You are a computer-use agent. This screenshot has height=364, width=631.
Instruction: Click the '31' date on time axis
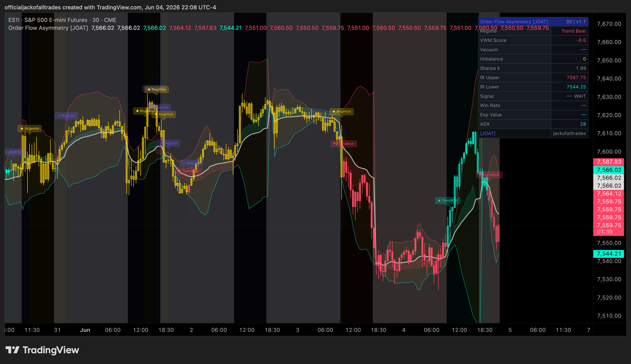[58, 330]
